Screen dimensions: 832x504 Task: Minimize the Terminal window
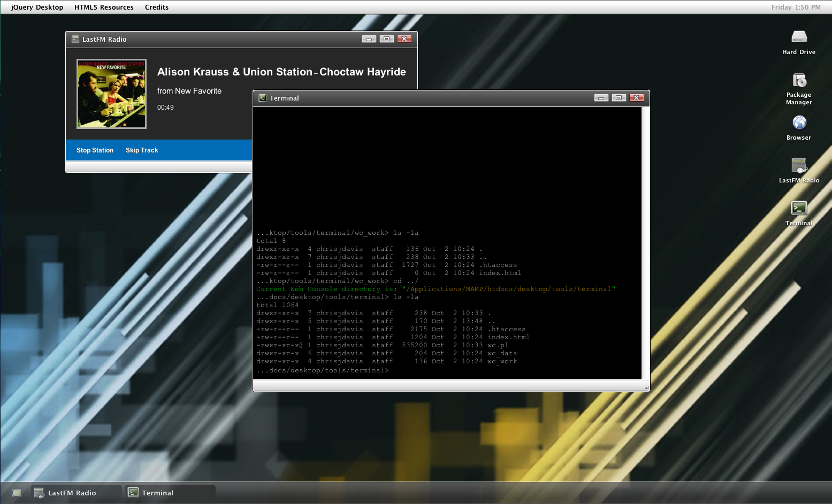point(601,98)
